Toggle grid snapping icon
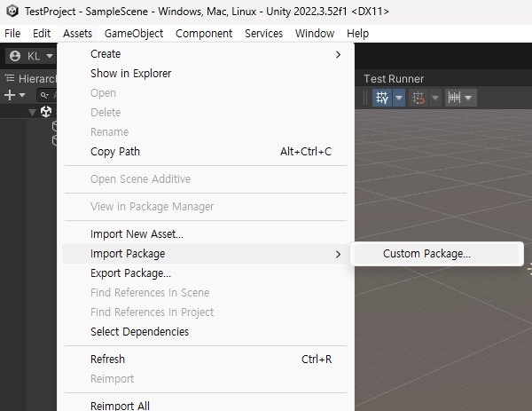The image size is (532, 411). click(382, 98)
